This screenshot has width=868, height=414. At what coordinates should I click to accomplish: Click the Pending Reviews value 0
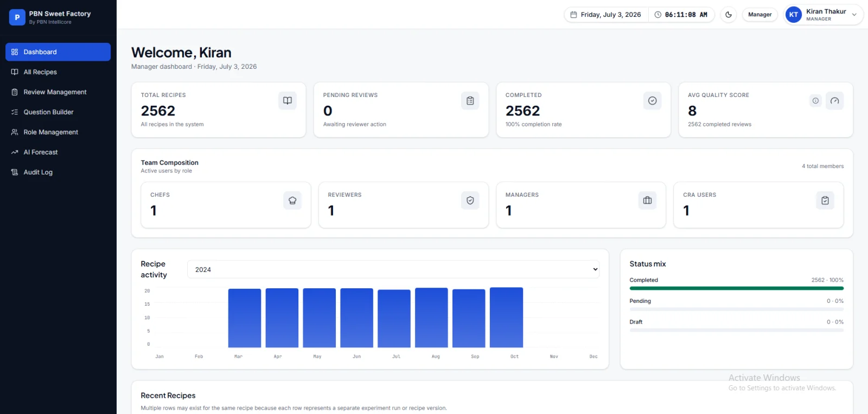point(328,111)
